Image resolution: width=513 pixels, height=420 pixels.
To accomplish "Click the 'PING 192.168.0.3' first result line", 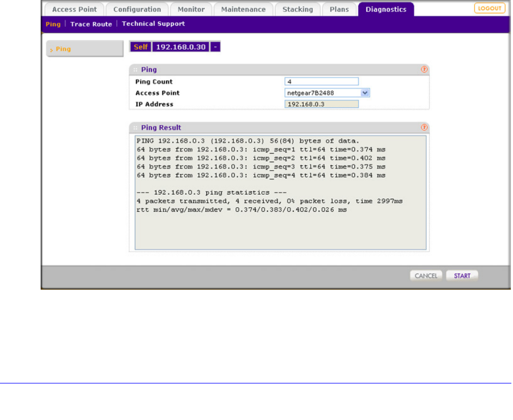I will click(x=248, y=141).
